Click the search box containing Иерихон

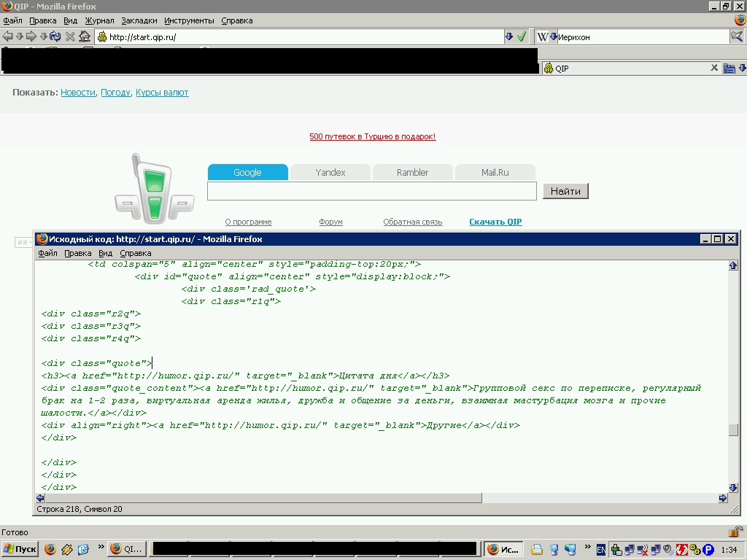[643, 37]
